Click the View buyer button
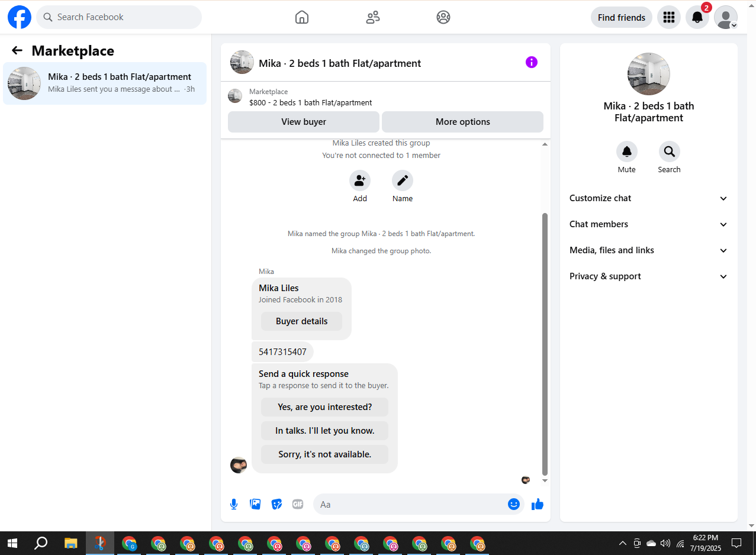Viewport: 756px width, 555px height. tap(304, 122)
